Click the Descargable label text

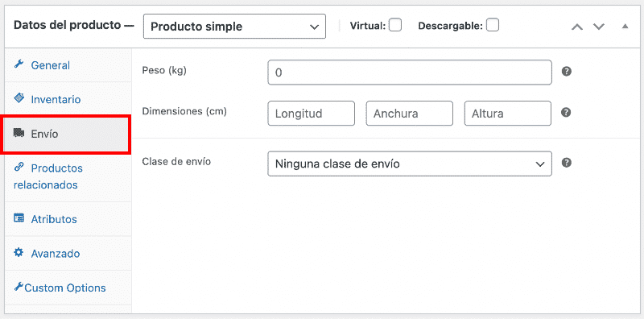(451, 26)
